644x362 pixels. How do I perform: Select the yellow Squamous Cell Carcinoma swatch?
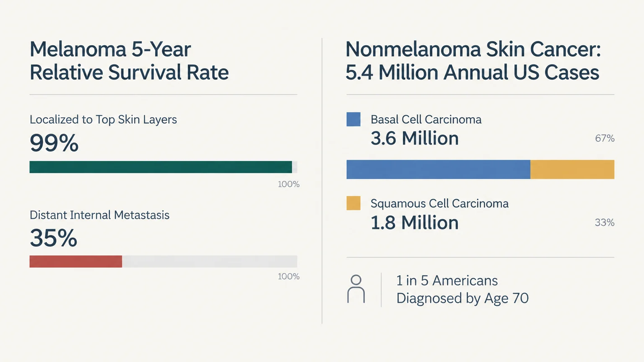(x=353, y=203)
